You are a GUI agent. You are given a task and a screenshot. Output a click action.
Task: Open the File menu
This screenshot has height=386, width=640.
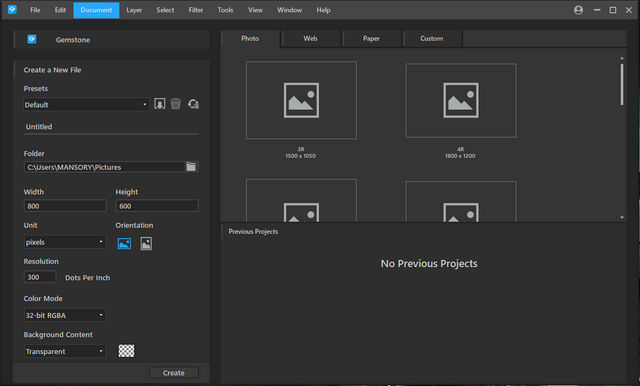point(35,10)
